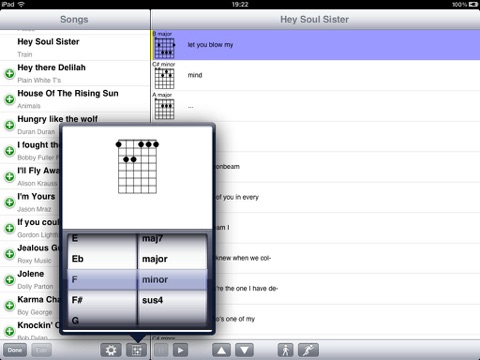Select the lyric line 'let you blow my'
Viewport: 480px width, 360px height.
point(315,45)
